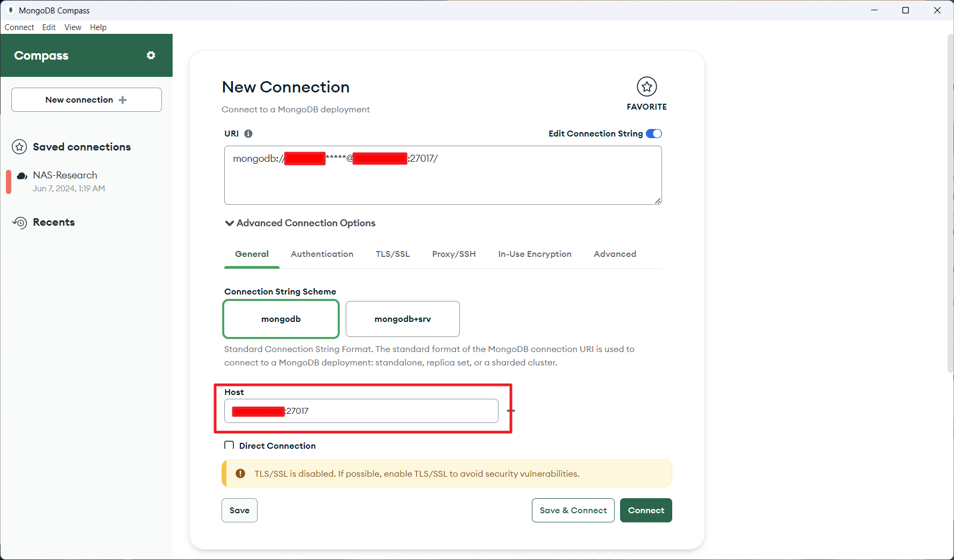Click the MongoDB Compass leaf logo
The width and height of the screenshot is (954, 560).
coord(10,10)
